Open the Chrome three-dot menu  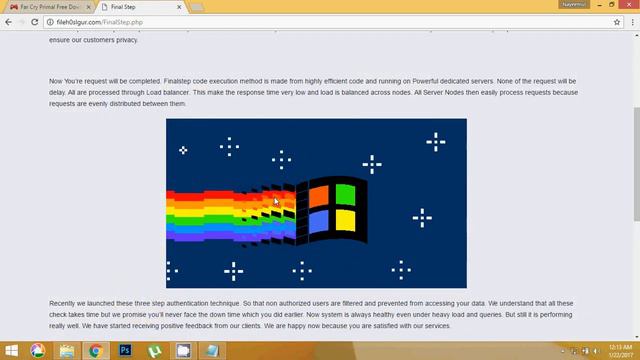(633, 22)
